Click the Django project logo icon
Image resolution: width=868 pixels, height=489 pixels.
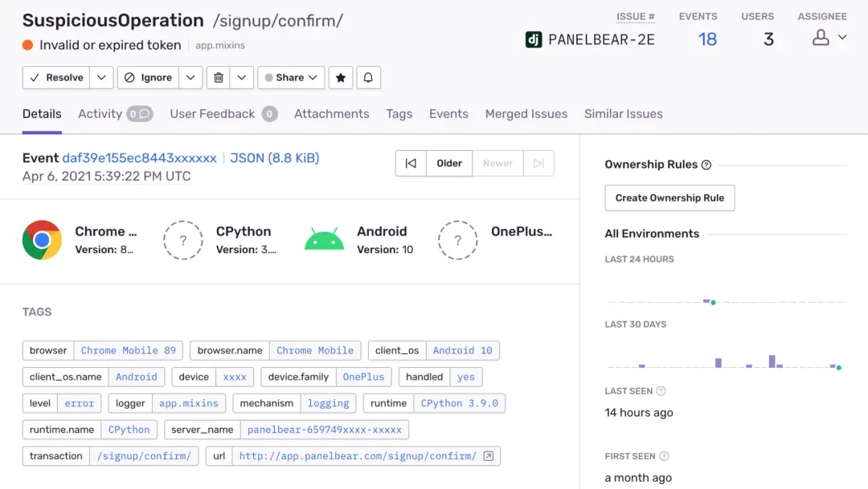[534, 40]
